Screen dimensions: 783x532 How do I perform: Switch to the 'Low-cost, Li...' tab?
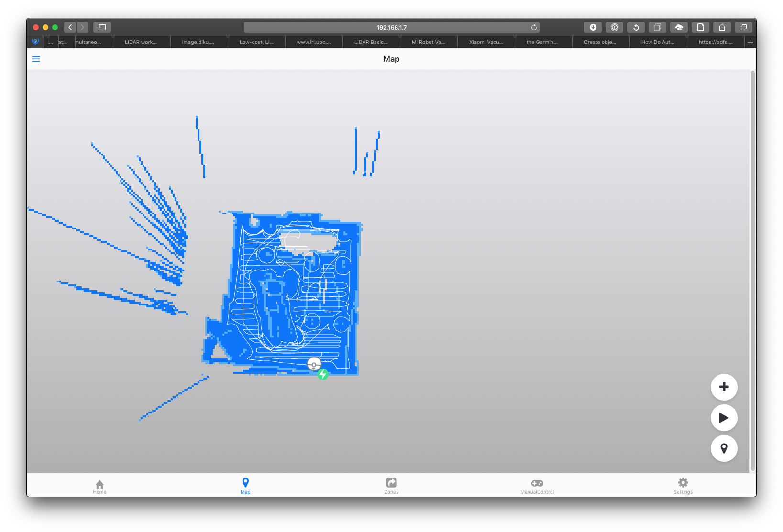pos(256,42)
